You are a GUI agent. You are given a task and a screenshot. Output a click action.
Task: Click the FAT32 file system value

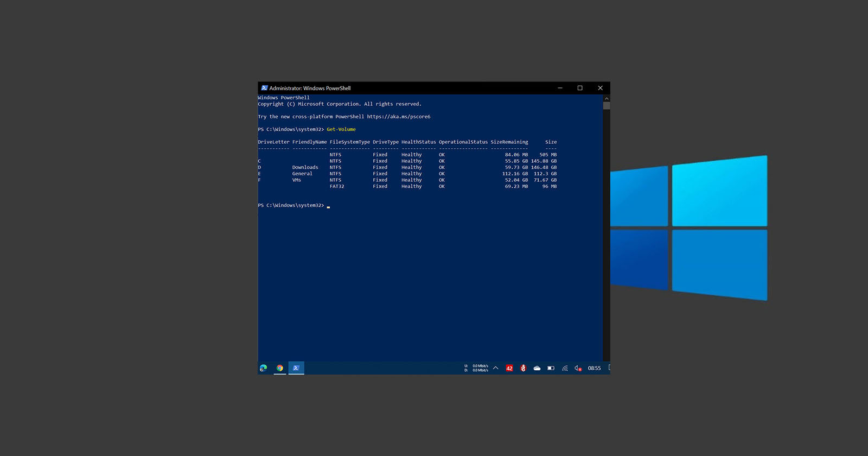click(x=337, y=186)
